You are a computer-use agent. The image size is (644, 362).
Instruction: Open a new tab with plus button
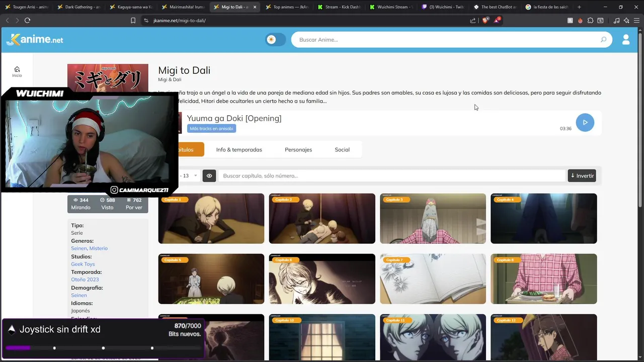pyautogui.click(x=579, y=7)
